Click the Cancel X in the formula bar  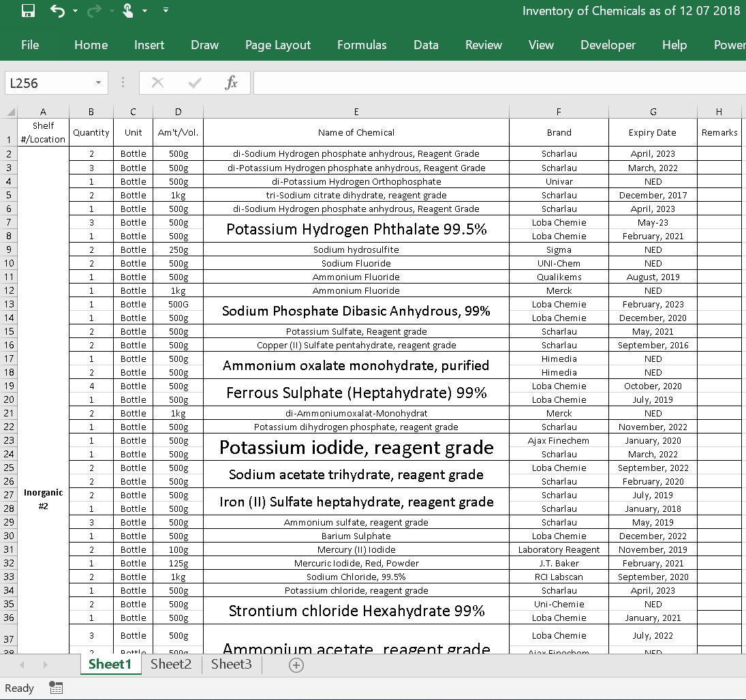157,83
